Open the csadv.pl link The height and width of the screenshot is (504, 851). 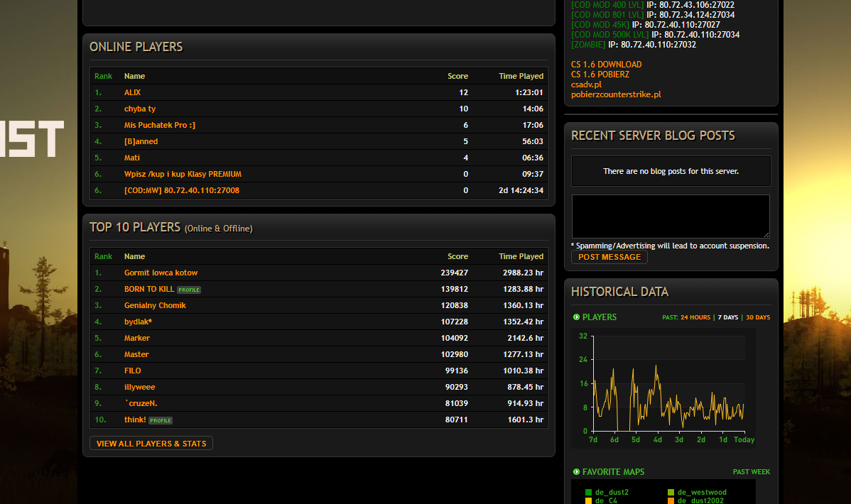click(586, 84)
